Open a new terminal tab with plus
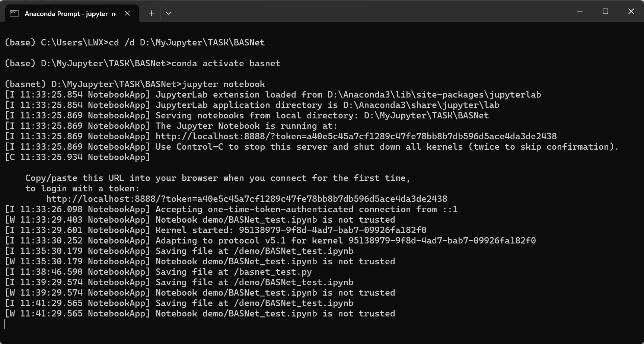 [152, 13]
